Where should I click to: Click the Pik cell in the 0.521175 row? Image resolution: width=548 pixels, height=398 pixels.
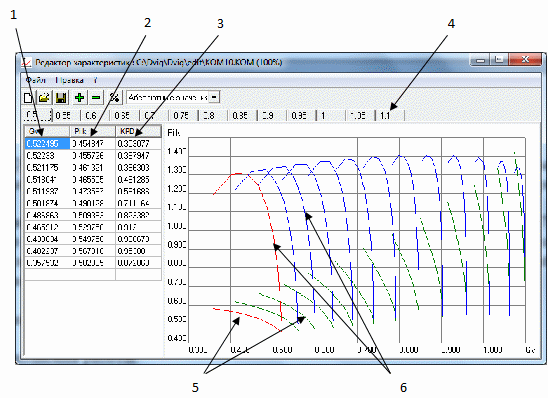pos(93,168)
